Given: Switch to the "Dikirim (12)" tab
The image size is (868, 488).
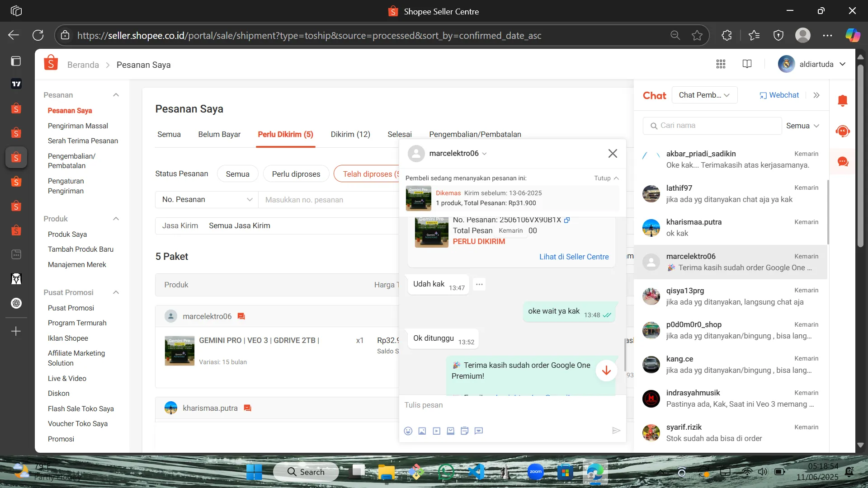Looking at the screenshot, I should [350, 134].
